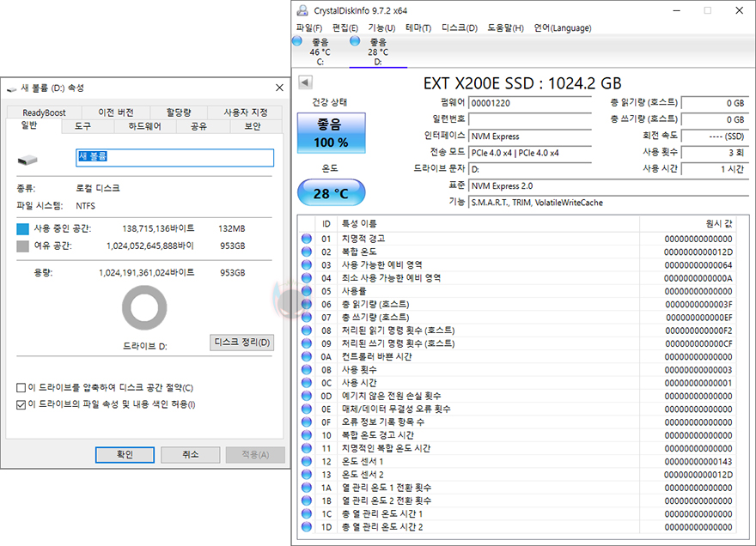Image resolution: width=756 pixels, height=546 pixels.
Task: Open the 파일(F) menu
Action: [309, 28]
